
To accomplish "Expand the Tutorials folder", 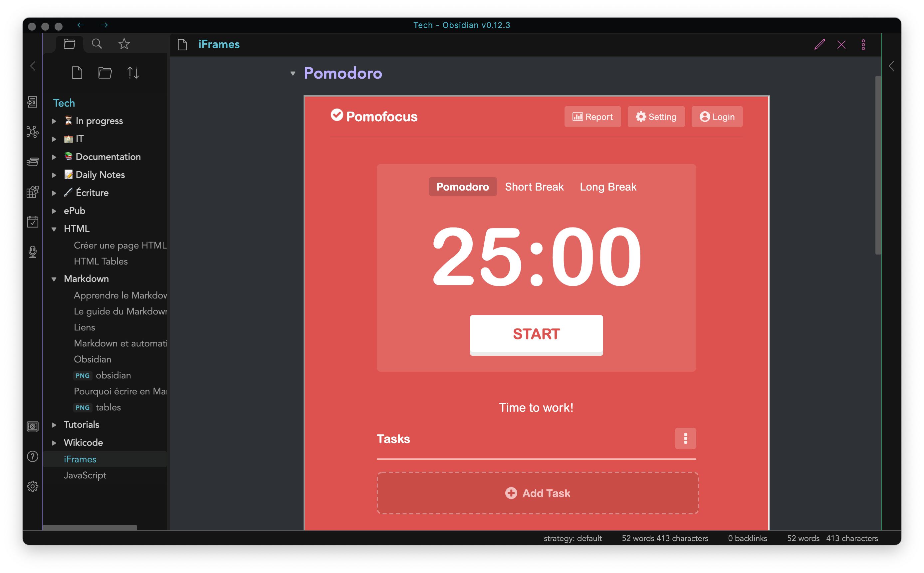I will point(54,425).
